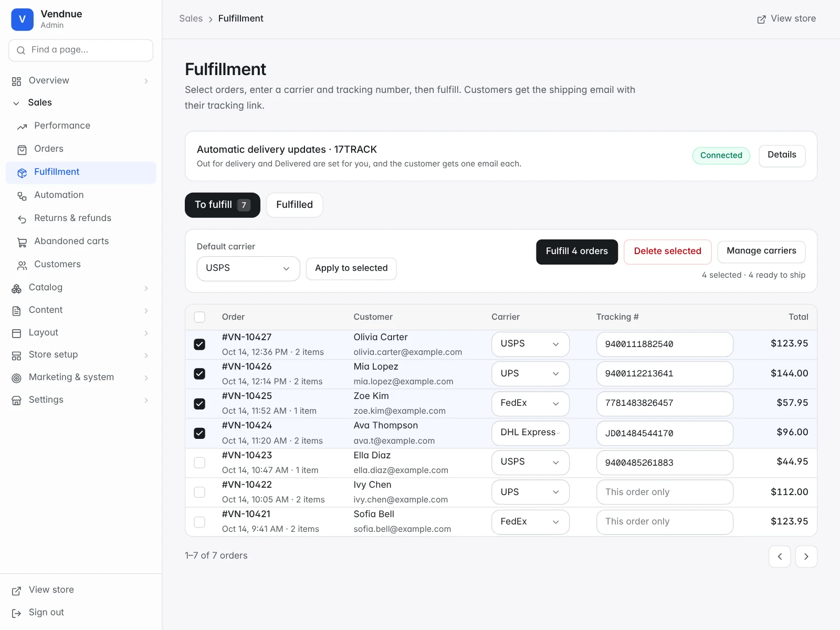Open Manage carriers

761,251
